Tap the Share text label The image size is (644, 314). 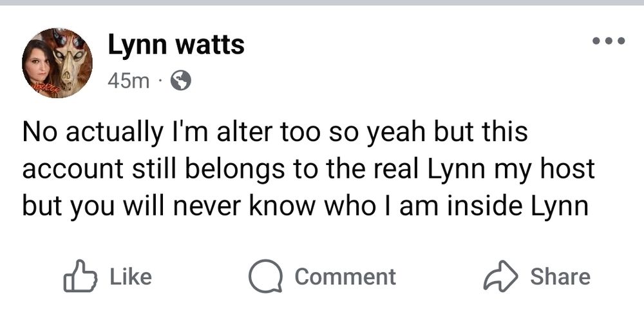tap(560, 277)
